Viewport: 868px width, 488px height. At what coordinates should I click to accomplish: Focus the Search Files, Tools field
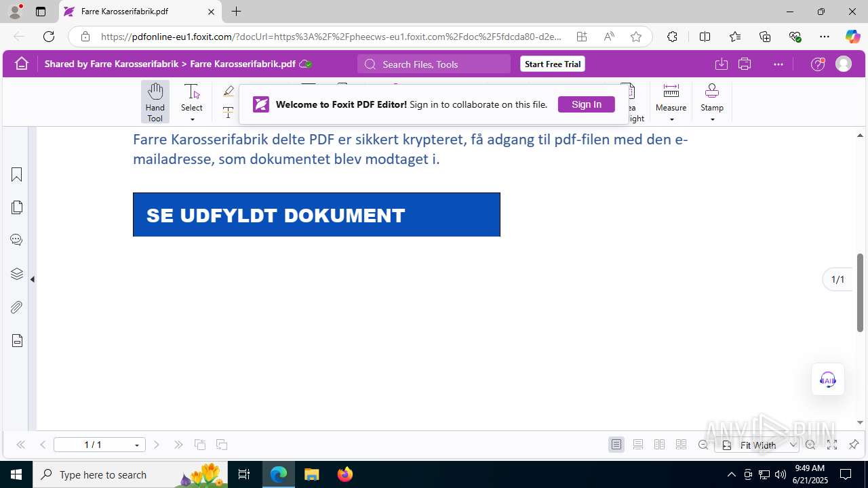(434, 64)
